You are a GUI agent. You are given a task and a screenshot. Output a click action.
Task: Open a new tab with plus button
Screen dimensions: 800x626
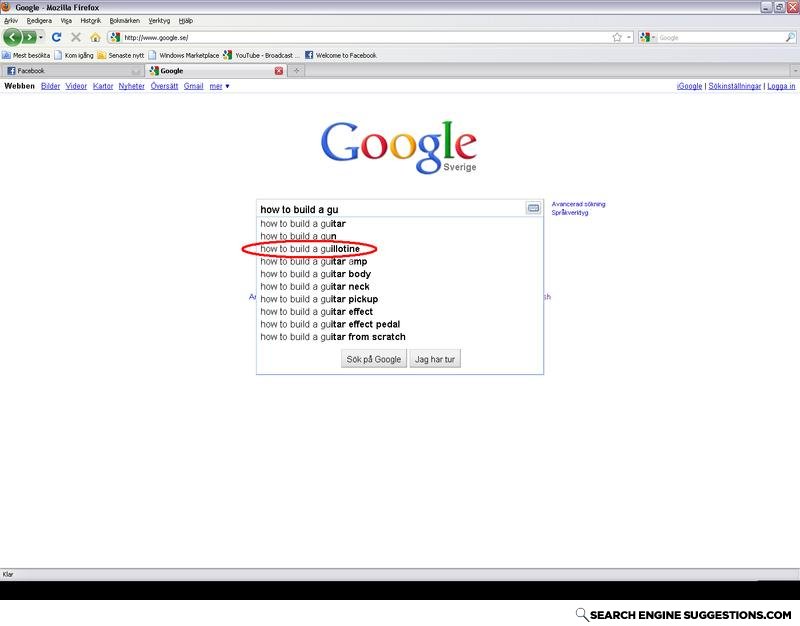296,71
